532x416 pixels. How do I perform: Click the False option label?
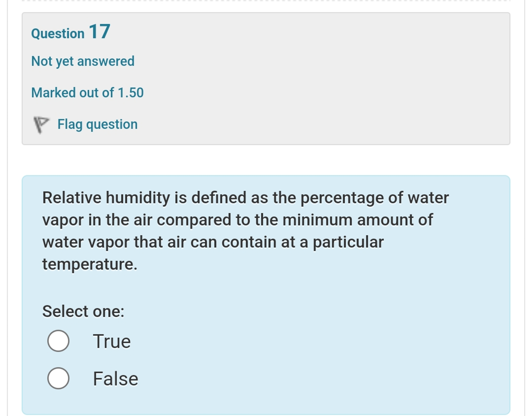[116, 378]
